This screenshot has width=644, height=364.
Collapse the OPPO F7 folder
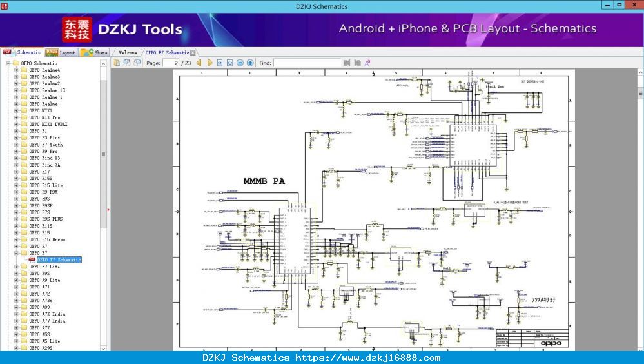coord(16,253)
